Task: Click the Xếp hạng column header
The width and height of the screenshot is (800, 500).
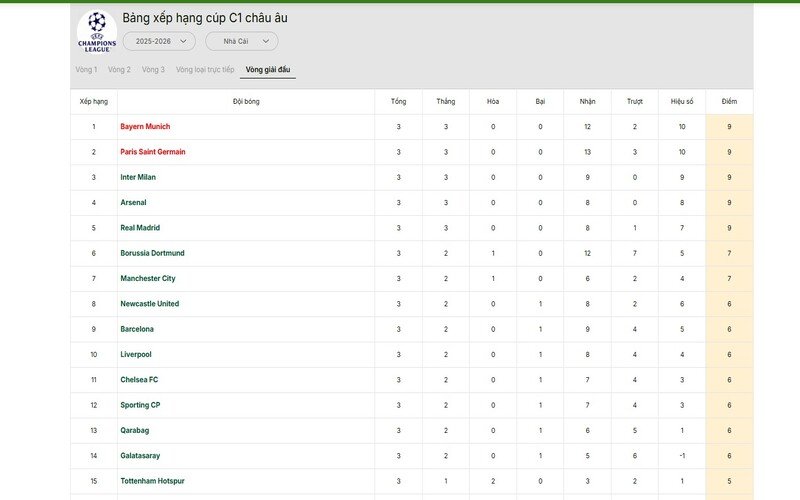Action: click(93, 102)
